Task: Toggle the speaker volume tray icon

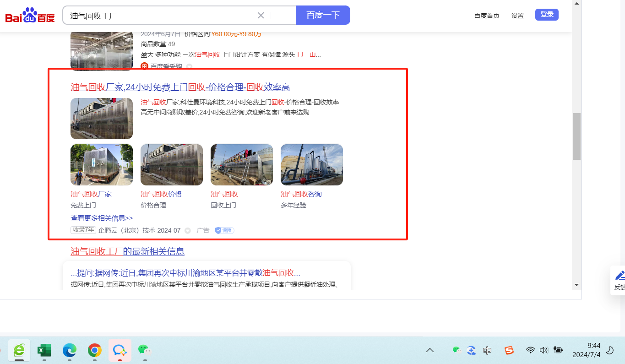Action: [543, 350]
